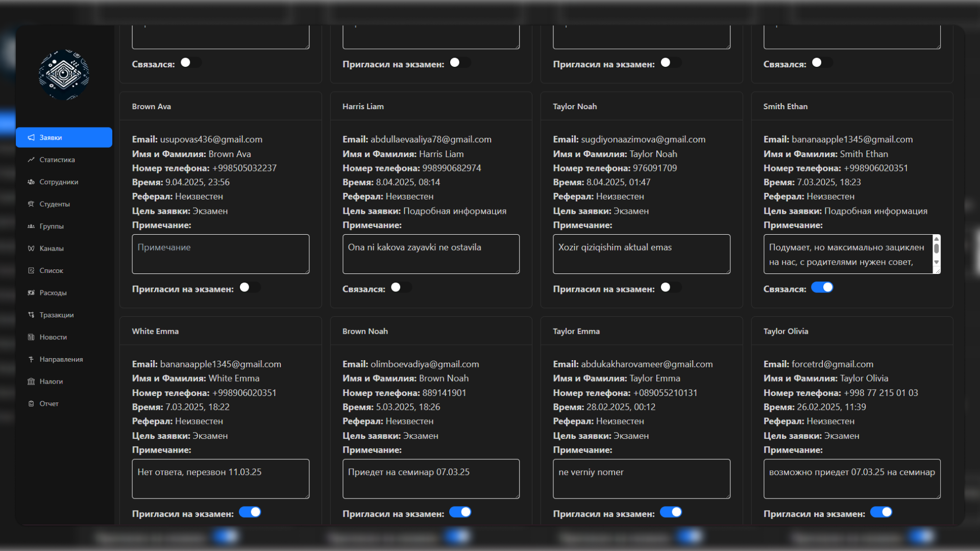Click the 'Taylor Emma' card header
This screenshot has width=980, height=551.
coord(642,331)
